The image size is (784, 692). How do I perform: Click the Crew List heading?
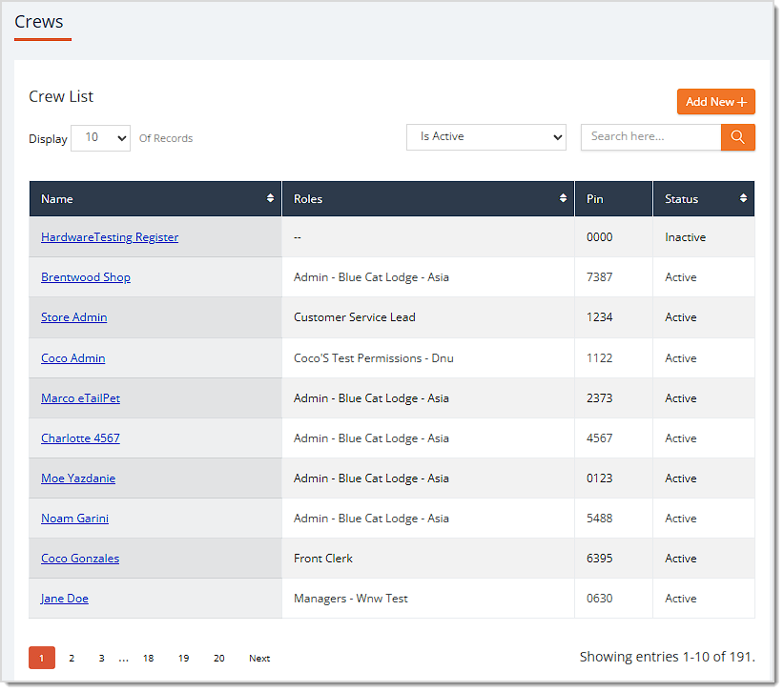[61, 96]
